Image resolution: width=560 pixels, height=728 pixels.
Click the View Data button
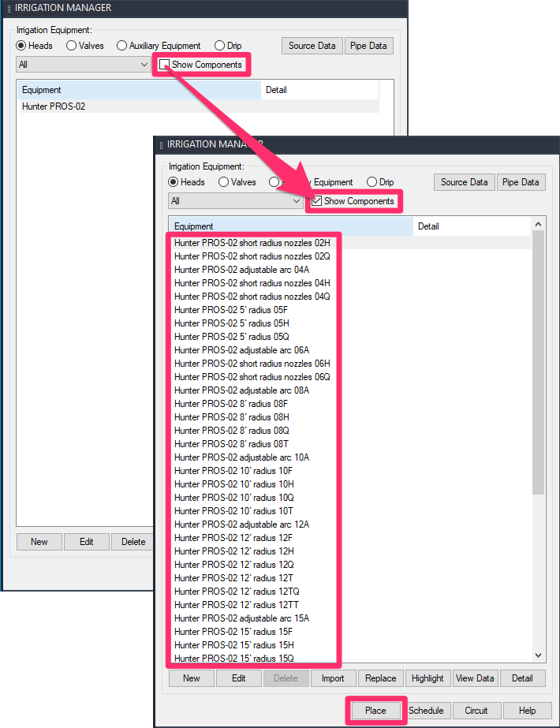(x=475, y=678)
